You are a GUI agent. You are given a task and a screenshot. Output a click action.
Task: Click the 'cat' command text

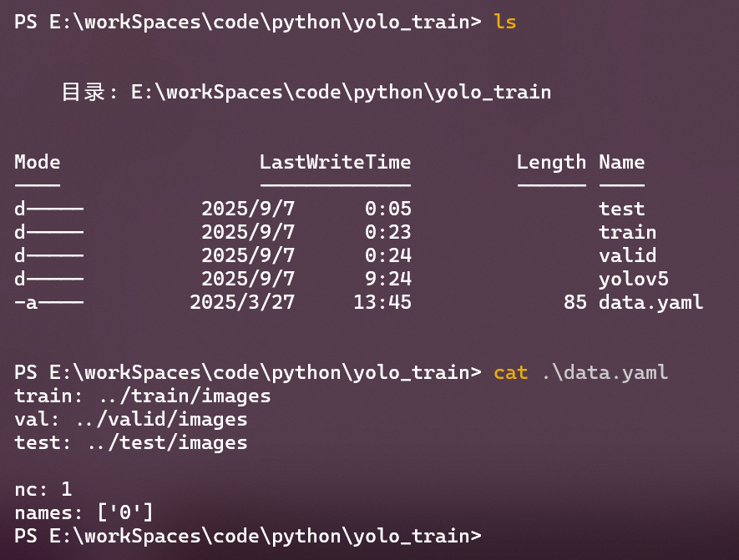[x=511, y=372]
